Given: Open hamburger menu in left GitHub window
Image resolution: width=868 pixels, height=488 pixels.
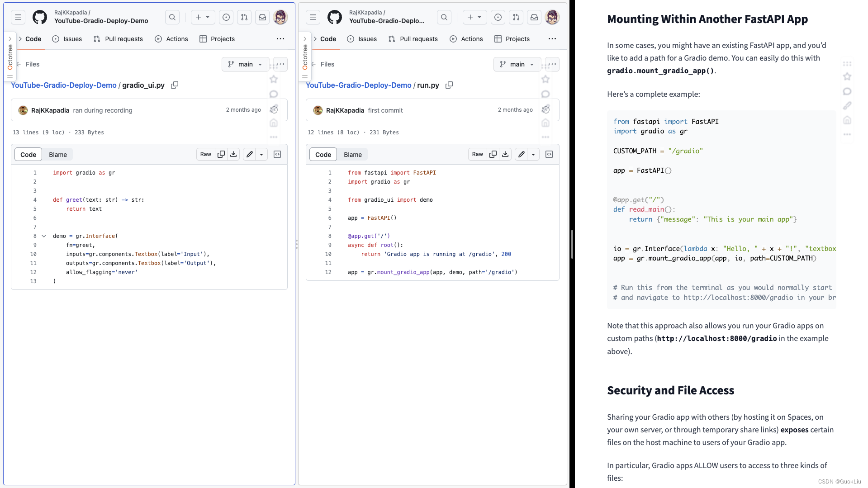Looking at the screenshot, I should 18,17.
